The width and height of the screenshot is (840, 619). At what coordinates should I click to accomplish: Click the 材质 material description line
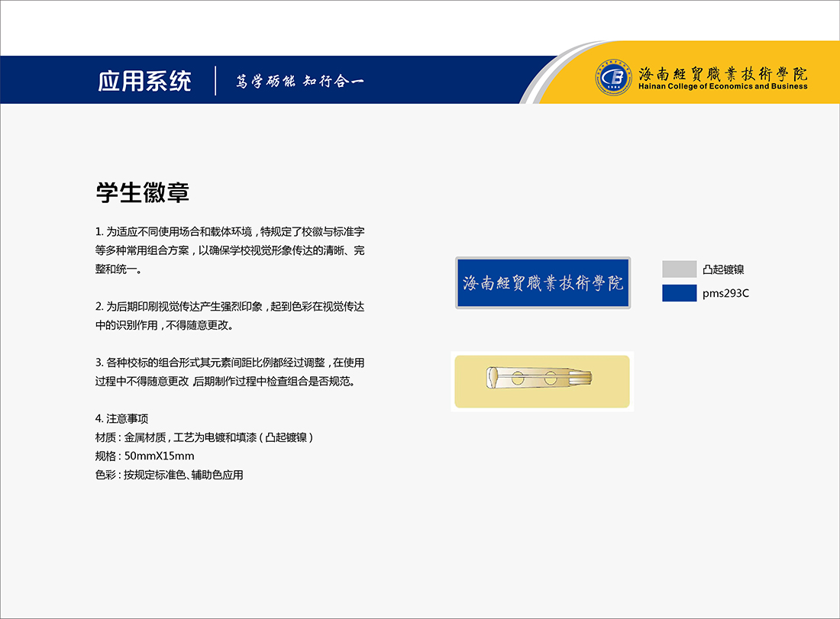coord(204,437)
